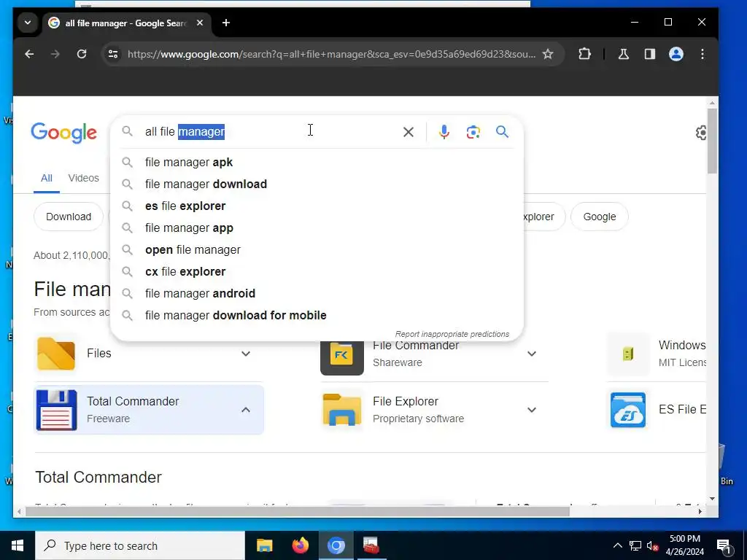The height and width of the screenshot is (560, 747).
Task: Open the Chrome profile avatar
Action: click(x=676, y=54)
